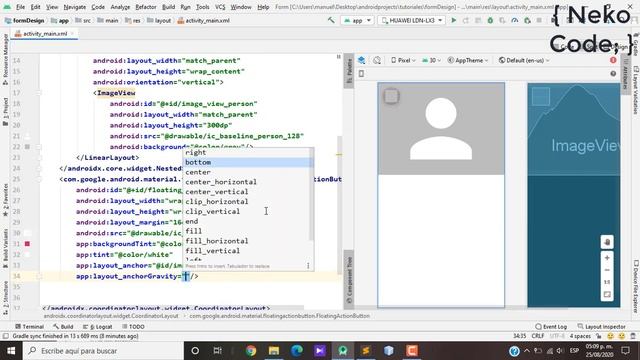Open Task View in the taskbar
Viewport: 640px width, 360px height.
[218, 351]
